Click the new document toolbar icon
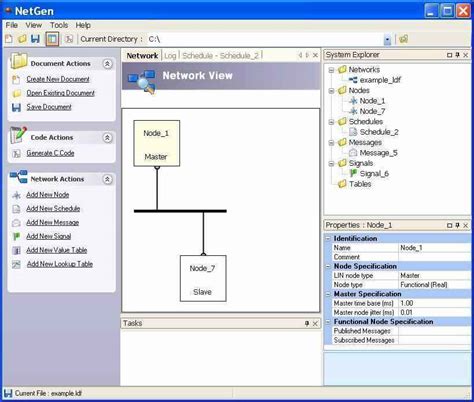 pos(9,39)
